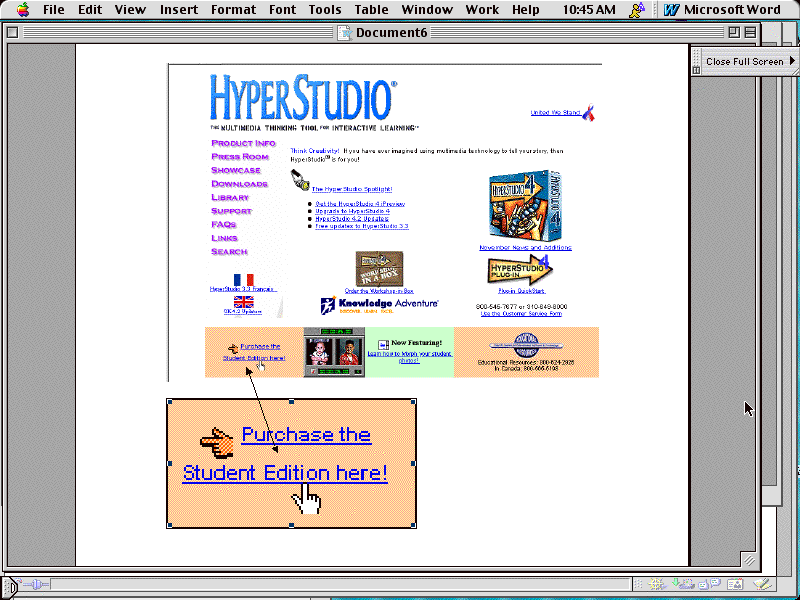Open the View menu
Image resolution: width=800 pixels, height=600 pixels.
coord(130,10)
